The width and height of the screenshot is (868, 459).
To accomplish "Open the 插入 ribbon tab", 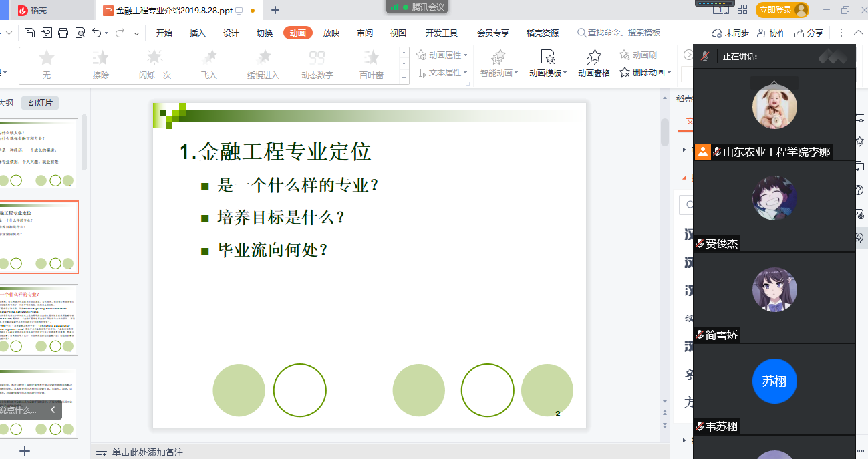I will coord(198,33).
